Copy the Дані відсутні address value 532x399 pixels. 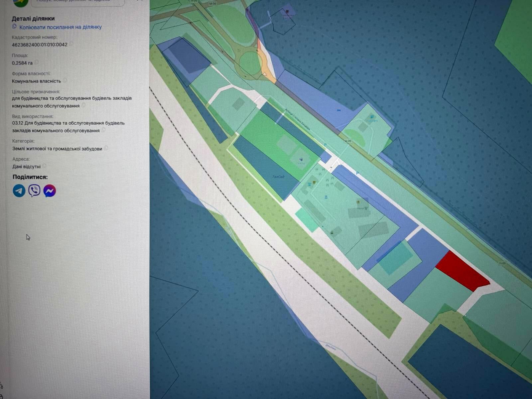tap(45, 166)
